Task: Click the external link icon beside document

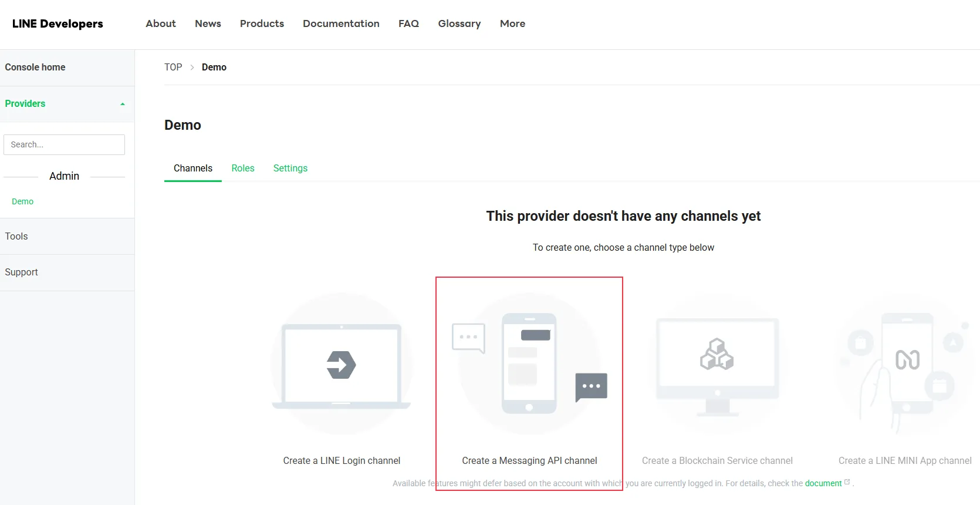Action: [x=847, y=483]
